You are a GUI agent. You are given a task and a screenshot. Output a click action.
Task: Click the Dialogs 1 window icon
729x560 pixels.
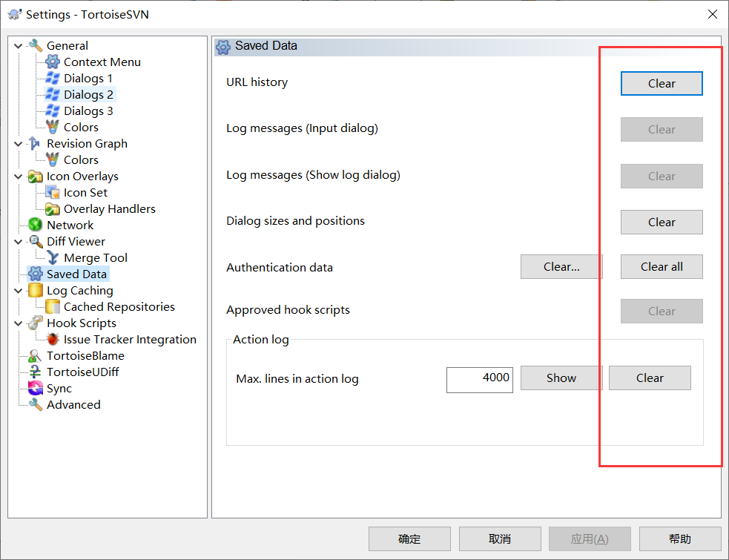coord(53,78)
